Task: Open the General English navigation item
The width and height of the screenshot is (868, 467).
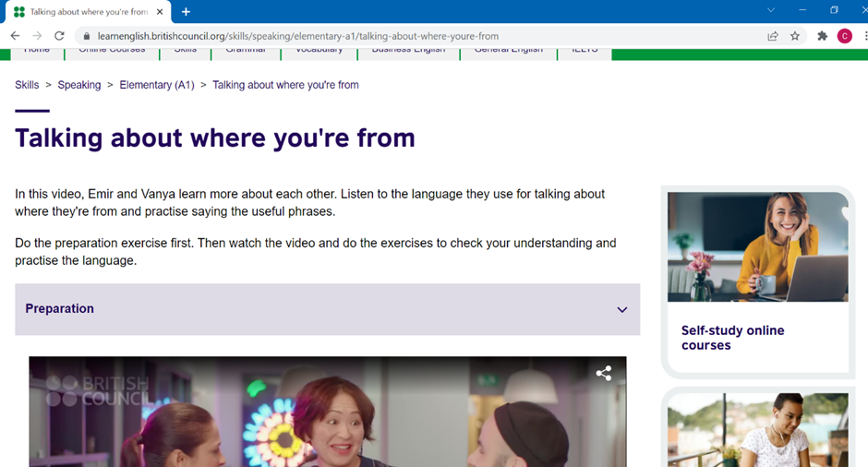Action: [508, 52]
